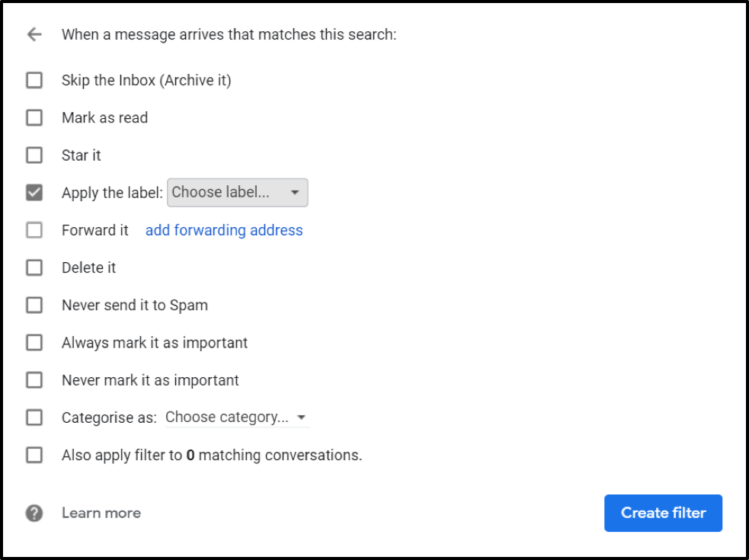The height and width of the screenshot is (560, 749).
Task: Uncheck the Apply the label checkbox
Action: (x=34, y=193)
